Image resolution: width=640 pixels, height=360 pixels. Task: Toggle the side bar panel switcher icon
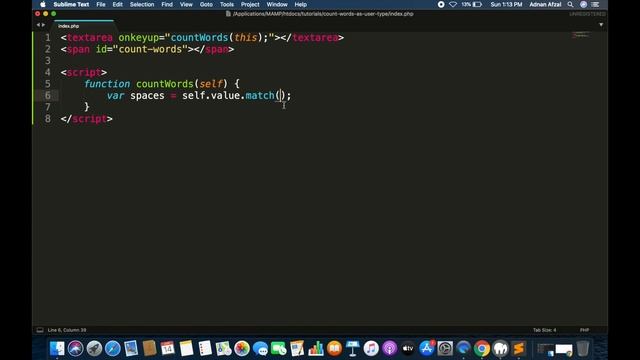pyautogui.click(x=40, y=330)
